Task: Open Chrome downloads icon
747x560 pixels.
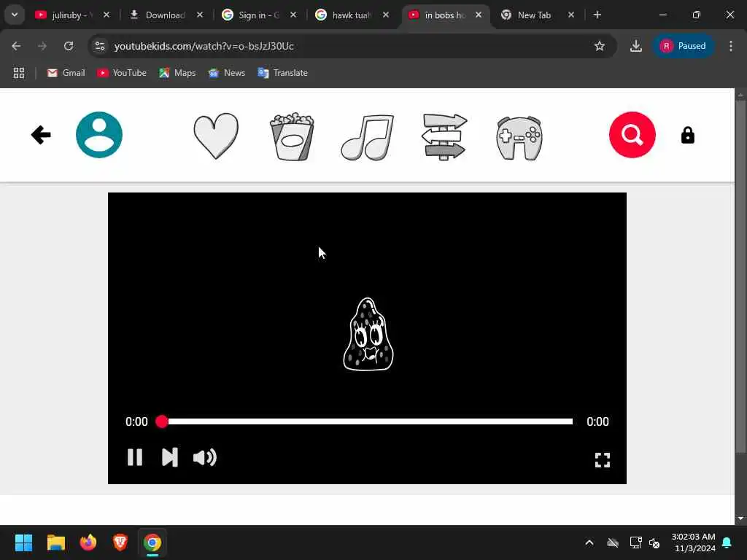Action: tap(635, 46)
